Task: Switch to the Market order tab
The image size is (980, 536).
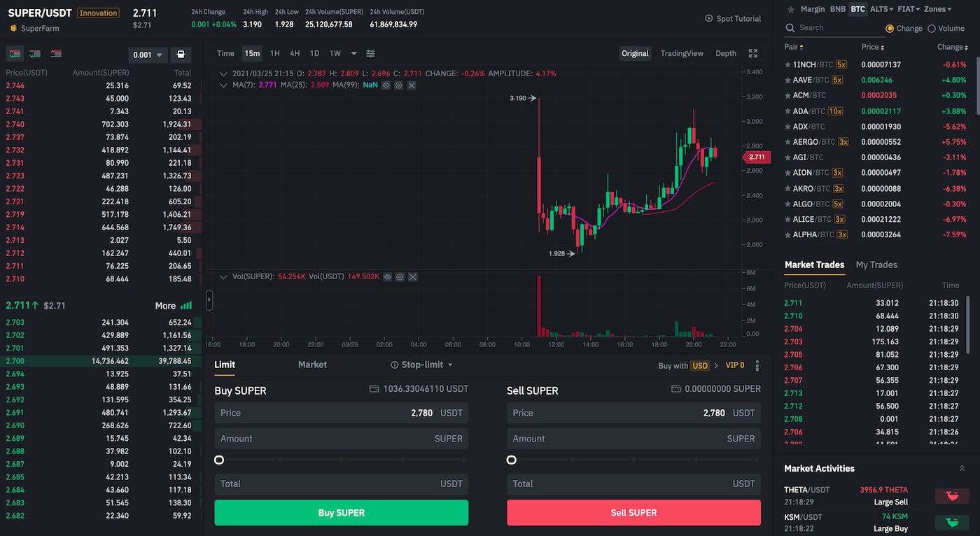Action: [312, 365]
